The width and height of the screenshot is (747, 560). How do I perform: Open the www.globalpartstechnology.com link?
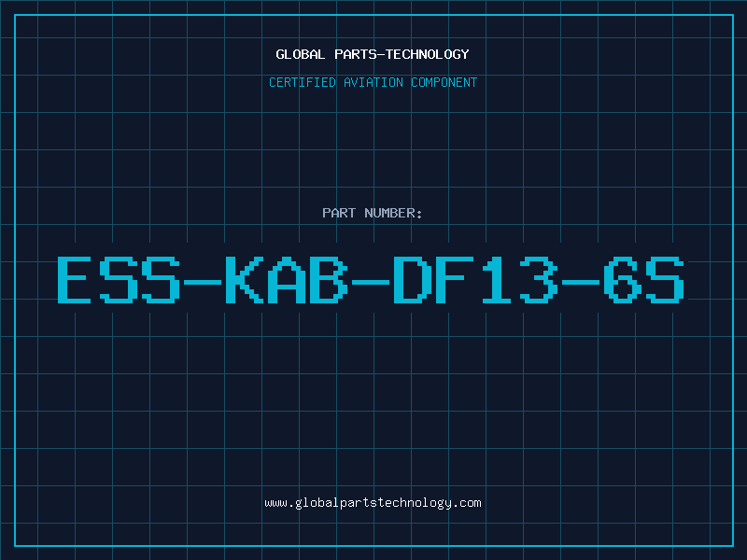coord(373,503)
